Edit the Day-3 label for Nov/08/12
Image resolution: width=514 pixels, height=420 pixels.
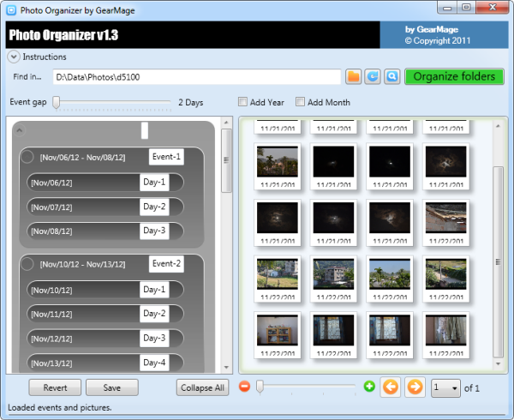154,231
